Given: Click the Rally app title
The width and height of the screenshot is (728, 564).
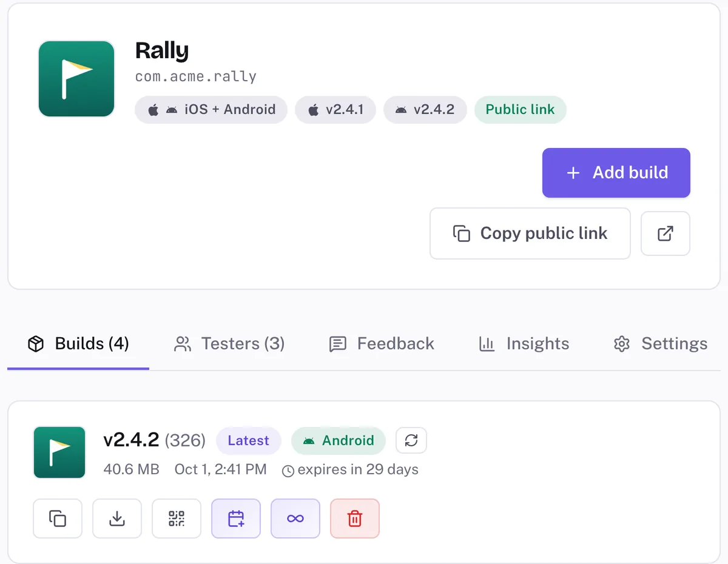Looking at the screenshot, I should click(x=162, y=50).
